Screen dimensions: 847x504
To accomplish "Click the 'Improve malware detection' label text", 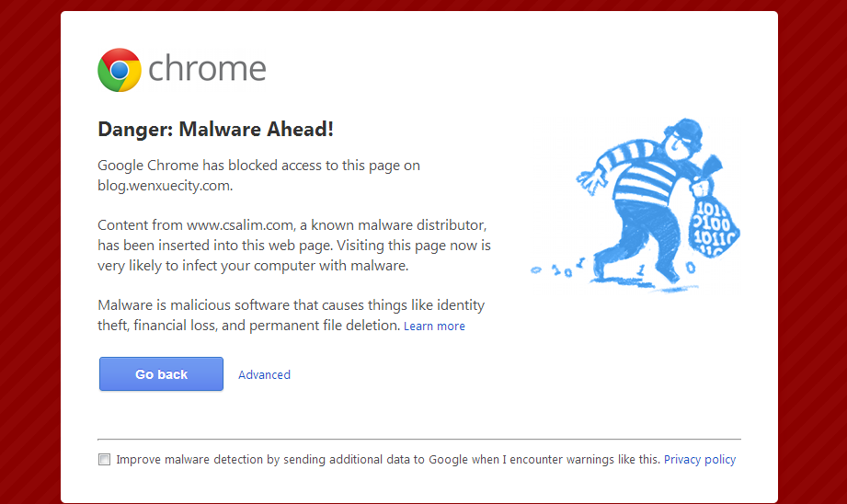I will 388,459.
